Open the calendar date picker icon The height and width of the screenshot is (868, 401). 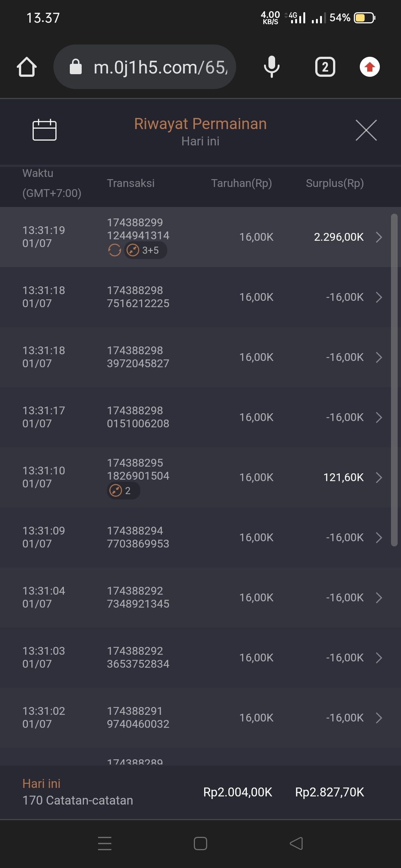click(45, 130)
